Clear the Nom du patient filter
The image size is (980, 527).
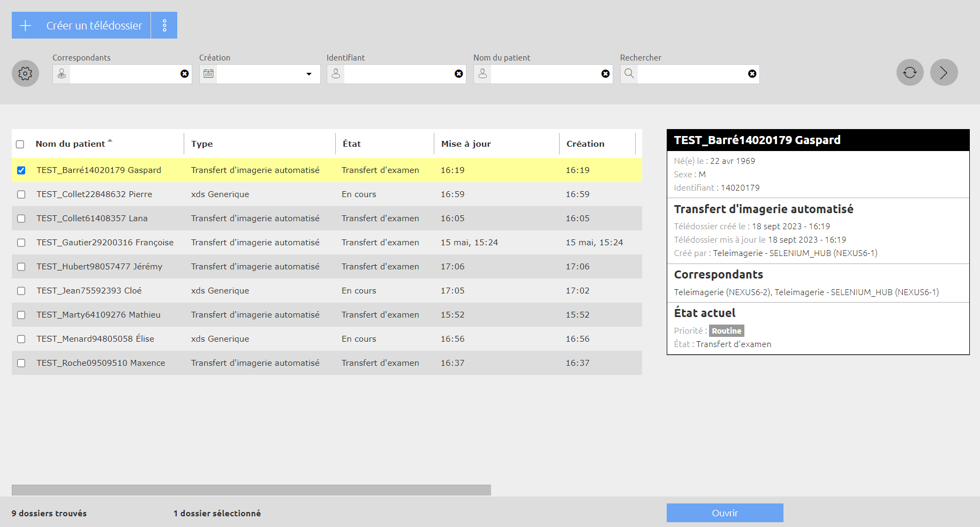[606, 74]
